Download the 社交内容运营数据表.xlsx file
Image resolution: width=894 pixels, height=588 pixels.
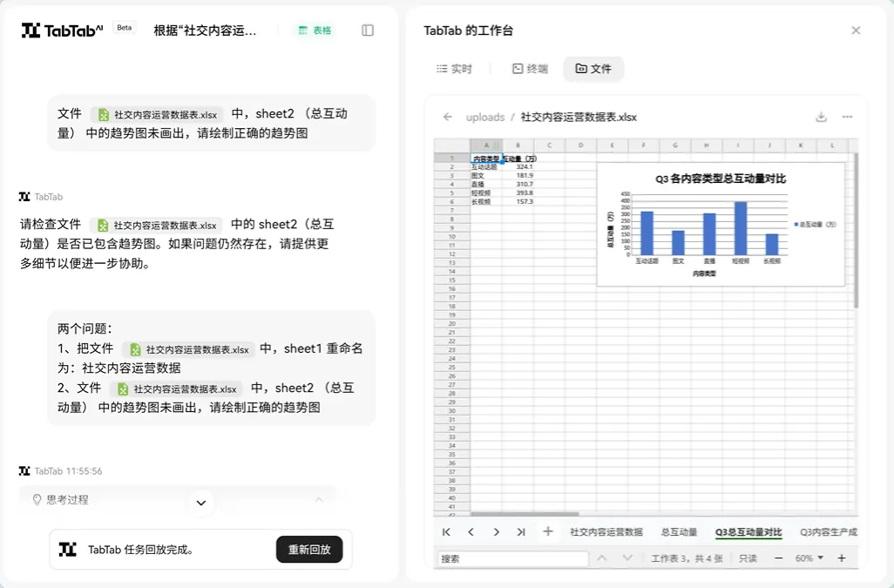tap(821, 117)
